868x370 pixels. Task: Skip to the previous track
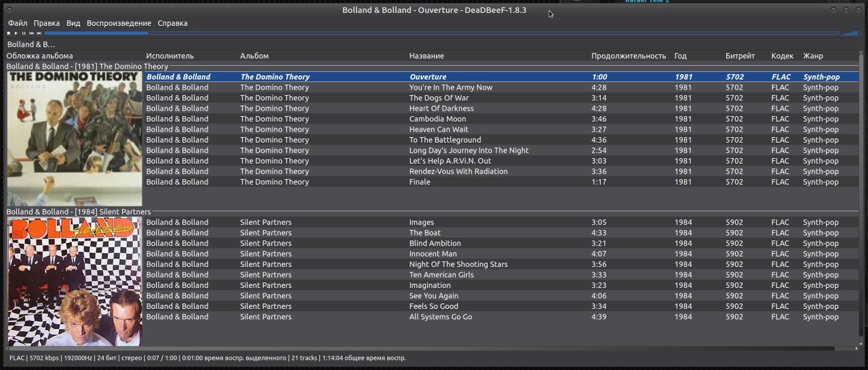coord(31,33)
